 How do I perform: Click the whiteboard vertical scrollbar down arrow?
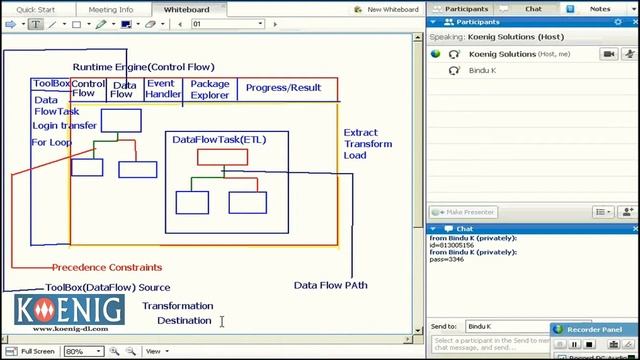[418, 331]
